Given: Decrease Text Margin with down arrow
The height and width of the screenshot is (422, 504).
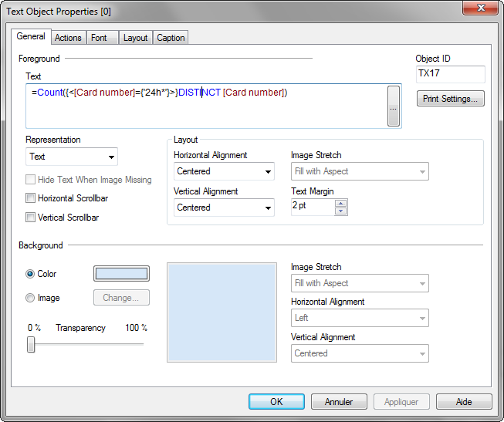Looking at the screenshot, I should tap(341, 210).
